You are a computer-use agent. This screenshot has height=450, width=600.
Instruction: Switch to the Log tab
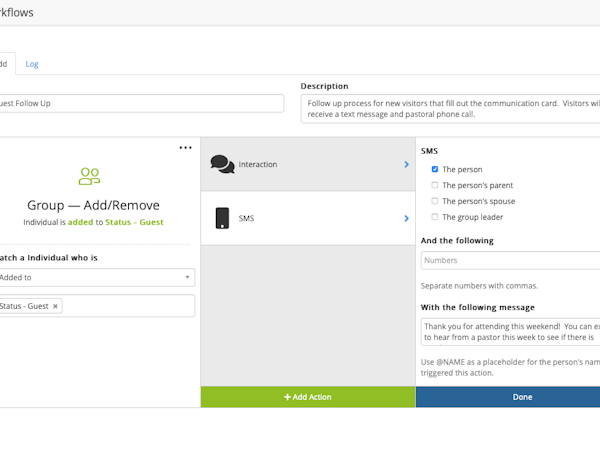pos(32,64)
